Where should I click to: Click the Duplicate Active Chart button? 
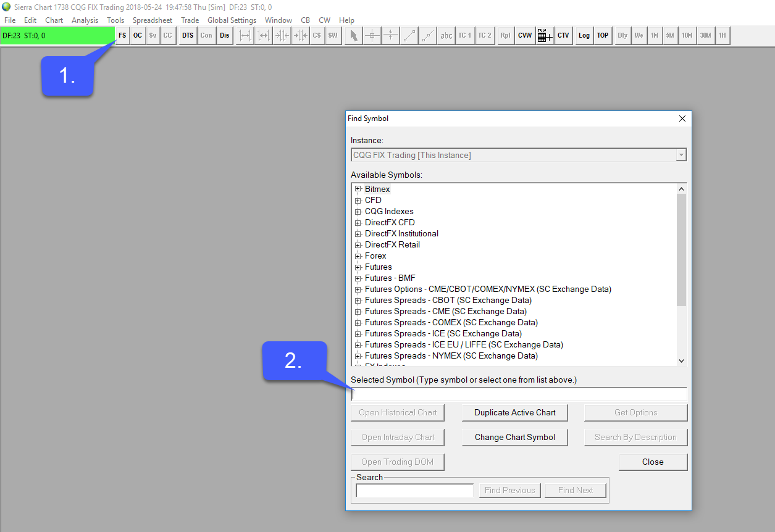click(515, 413)
